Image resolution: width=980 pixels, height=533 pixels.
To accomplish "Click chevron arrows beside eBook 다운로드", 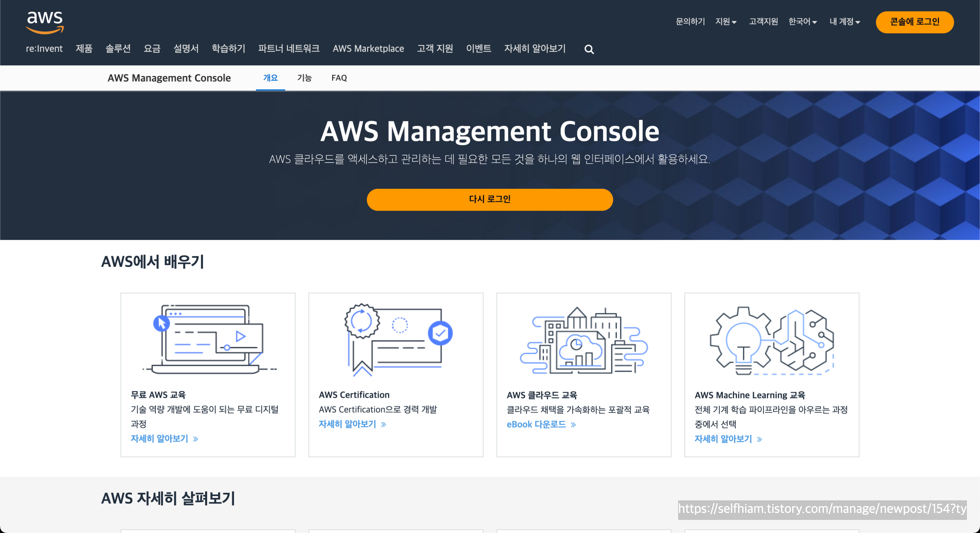I will [573, 425].
